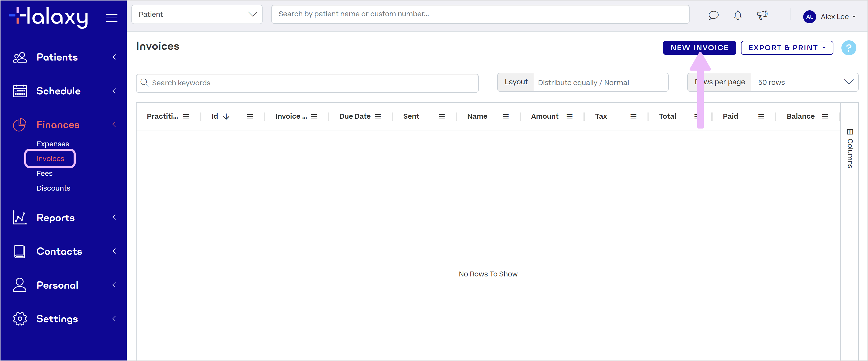Click the New Invoice button
Screen dimensions: 868x361
(x=699, y=48)
